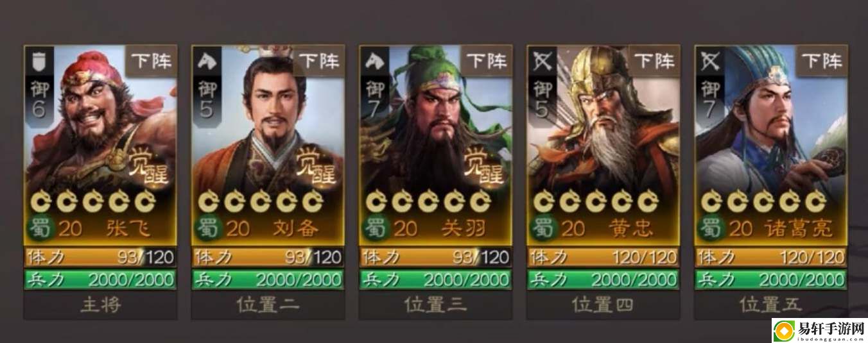This screenshot has width=868, height=343.
Task: Click the archer bow icon on 诸葛亮's card
Action: pyautogui.click(x=709, y=62)
